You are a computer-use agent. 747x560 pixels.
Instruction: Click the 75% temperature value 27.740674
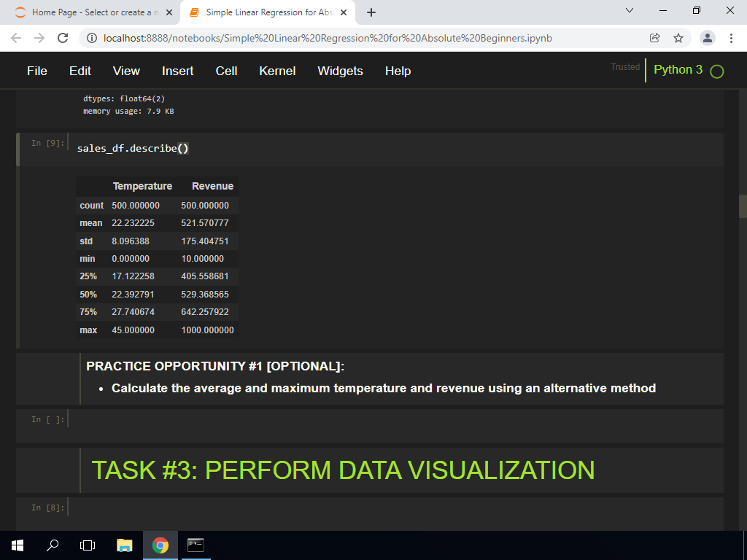click(133, 312)
